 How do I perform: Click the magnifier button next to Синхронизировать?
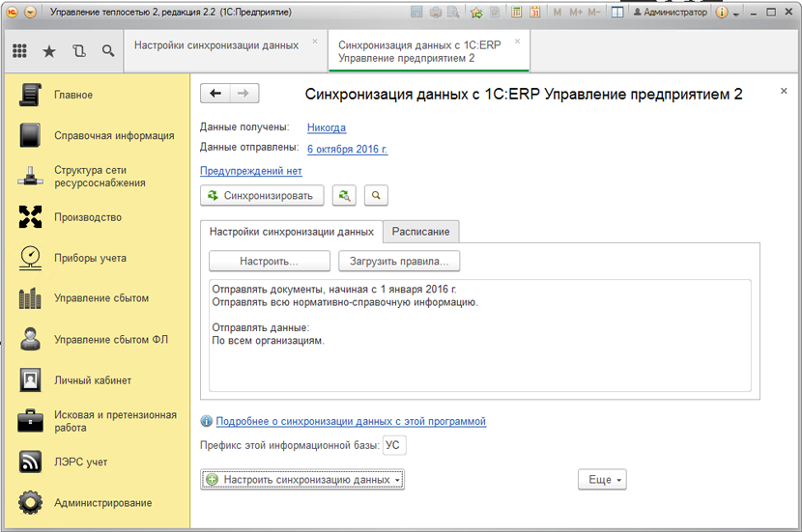375,195
